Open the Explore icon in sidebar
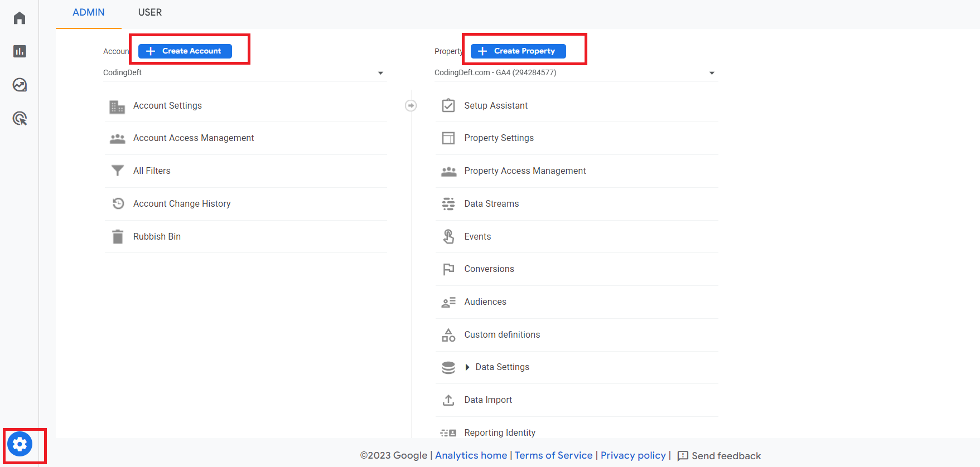The image size is (980, 467). pyautogui.click(x=20, y=85)
